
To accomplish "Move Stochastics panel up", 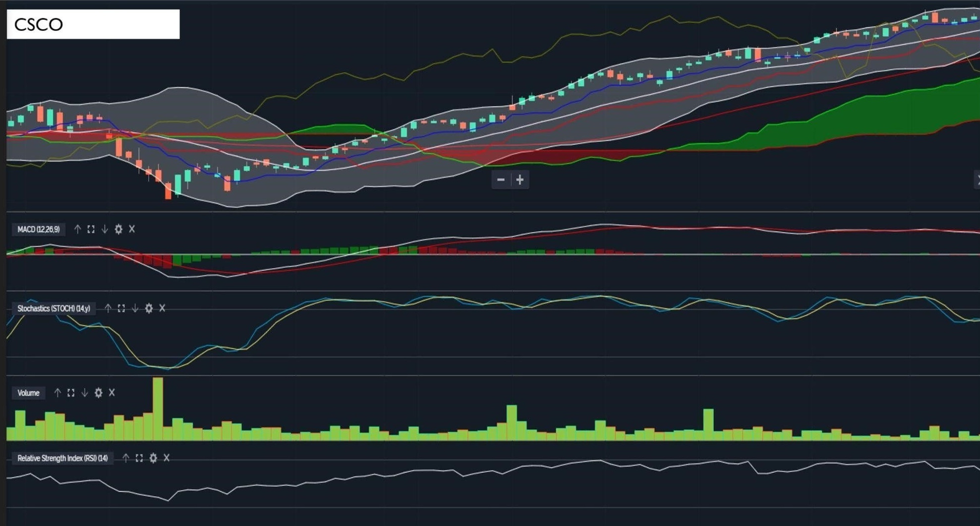I will [108, 308].
